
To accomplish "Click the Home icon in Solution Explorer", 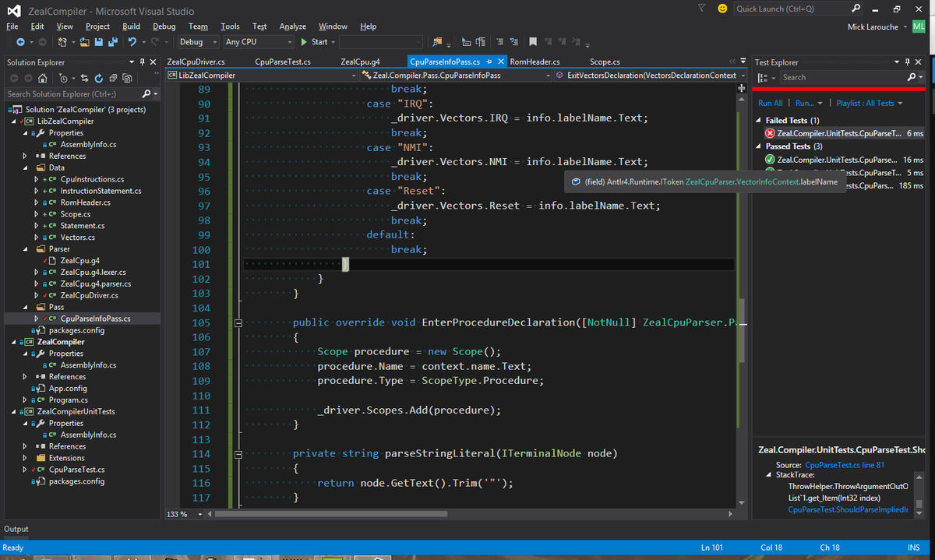I will (x=42, y=78).
